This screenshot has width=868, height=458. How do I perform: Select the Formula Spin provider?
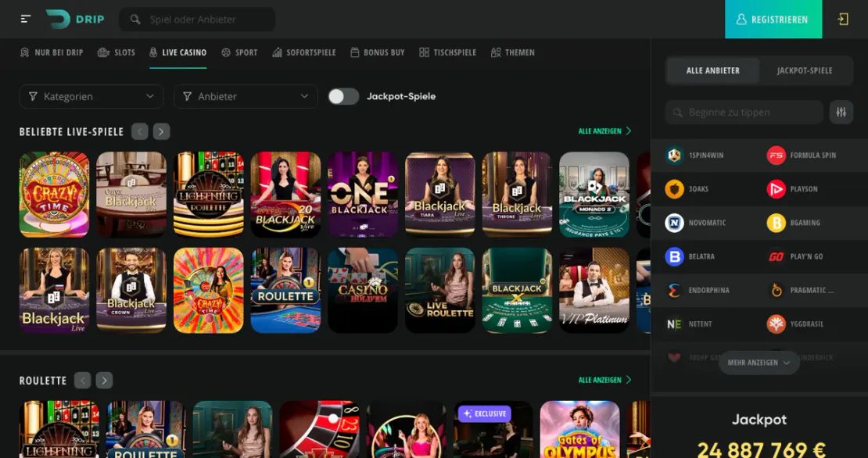802,156
